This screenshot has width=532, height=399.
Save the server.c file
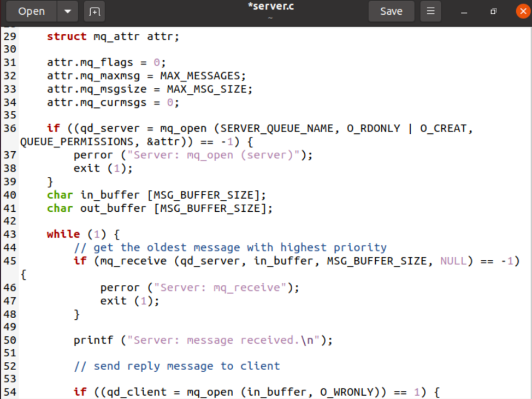(391, 11)
